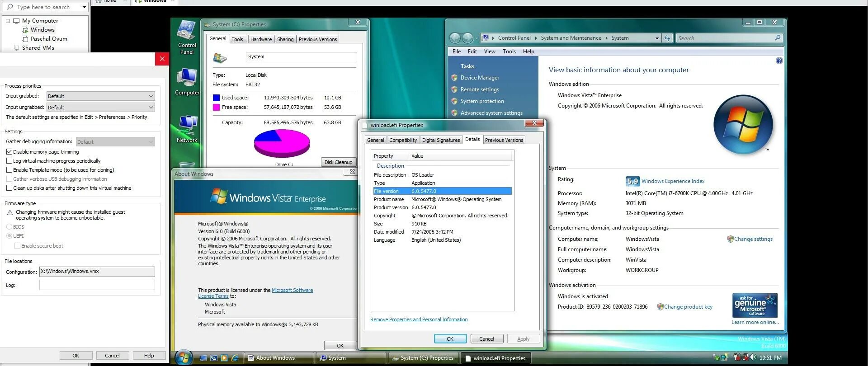
Task: Click the firmware warning triangle icon
Action: [x=10, y=212]
